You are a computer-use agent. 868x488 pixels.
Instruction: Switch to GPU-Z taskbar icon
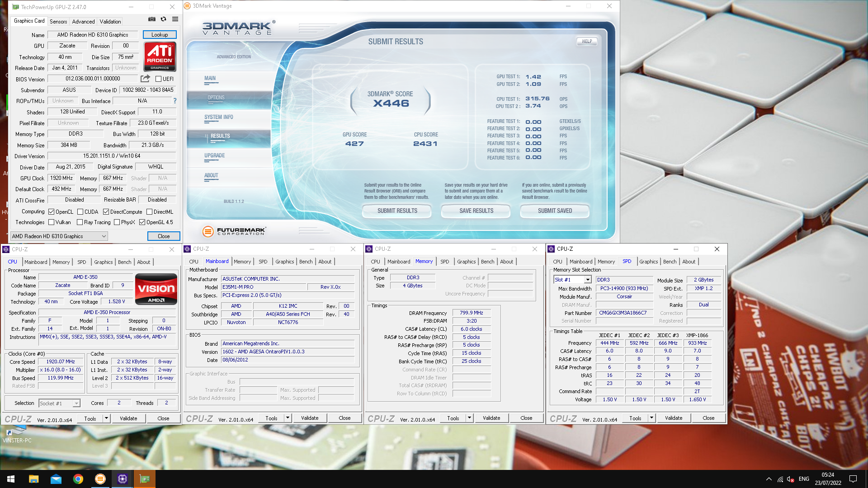pyautogui.click(x=145, y=479)
